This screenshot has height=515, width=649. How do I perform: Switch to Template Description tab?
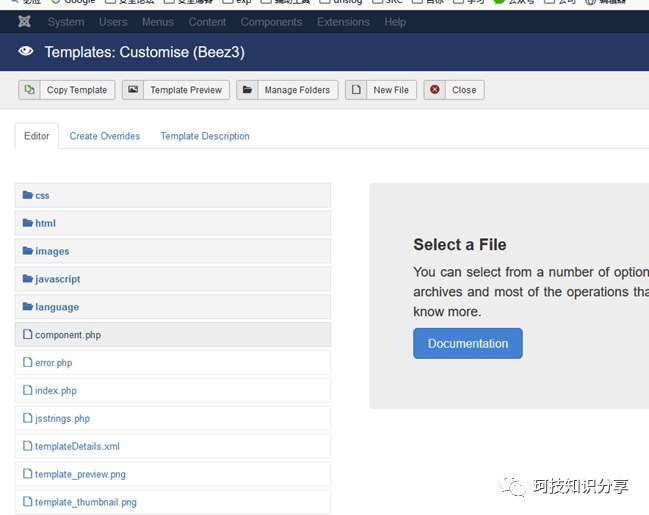[205, 136]
